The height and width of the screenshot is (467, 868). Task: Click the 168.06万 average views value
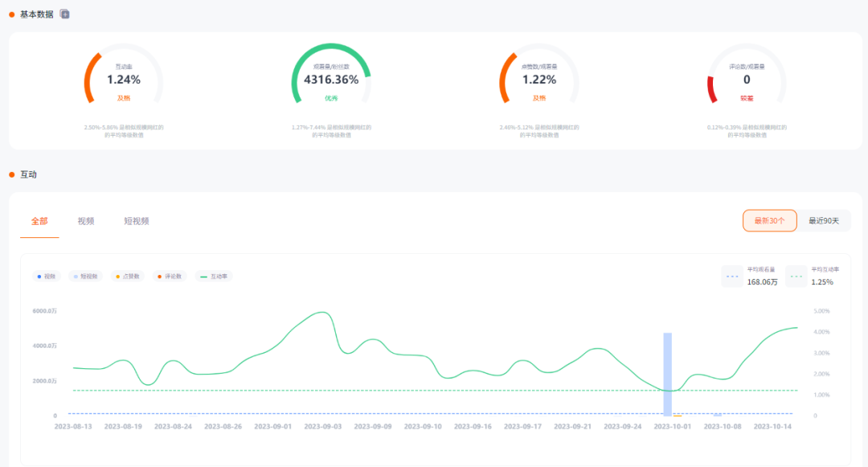click(762, 282)
